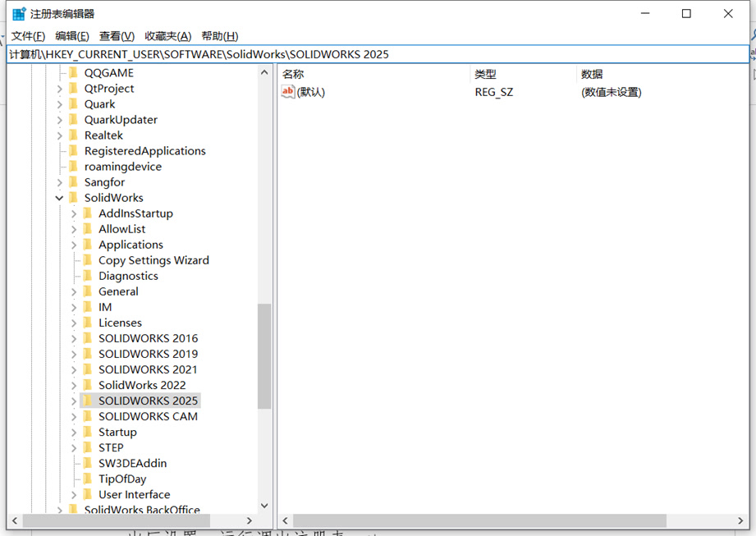Expand the SOLIDWORKS 2025 key

pos(74,401)
